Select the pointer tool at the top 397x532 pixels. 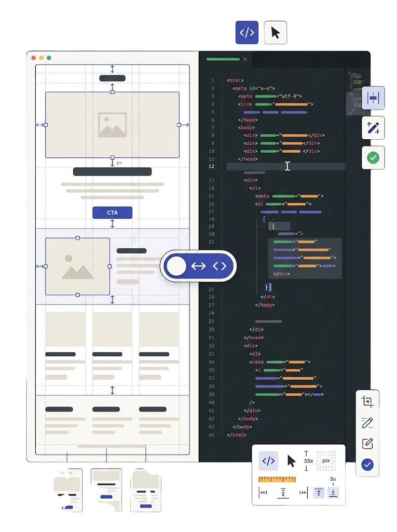(x=275, y=33)
